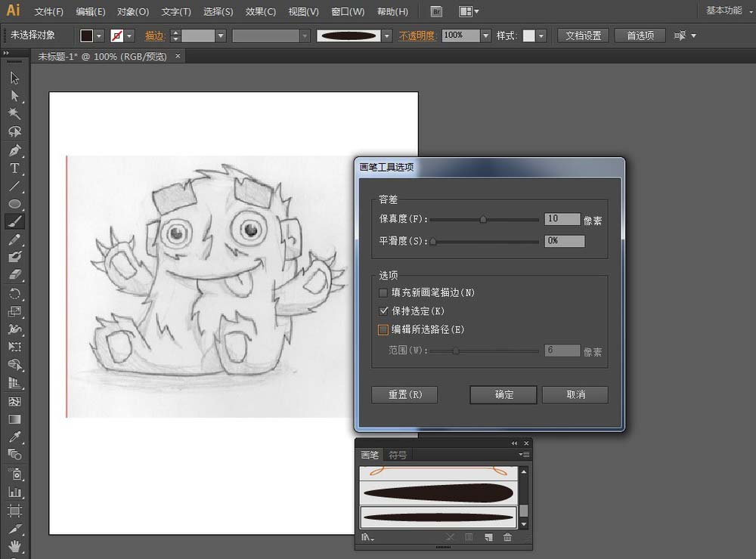Image resolution: width=756 pixels, height=559 pixels.
Task: Activate the Hand tool
Action: point(14,546)
